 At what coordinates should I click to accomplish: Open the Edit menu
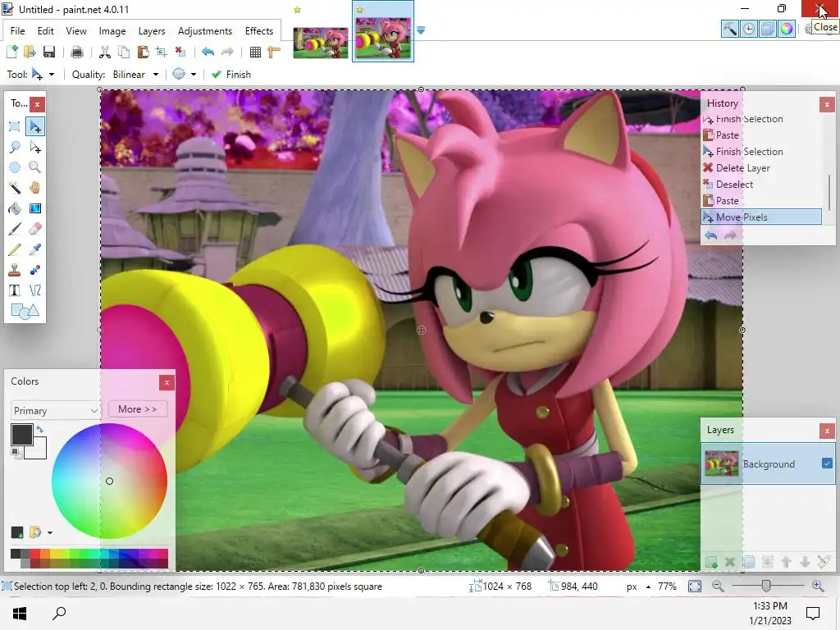point(46,31)
